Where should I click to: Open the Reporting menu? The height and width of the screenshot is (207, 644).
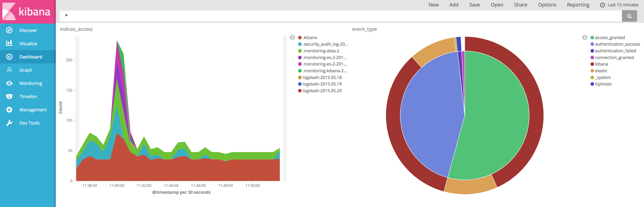[x=578, y=5]
